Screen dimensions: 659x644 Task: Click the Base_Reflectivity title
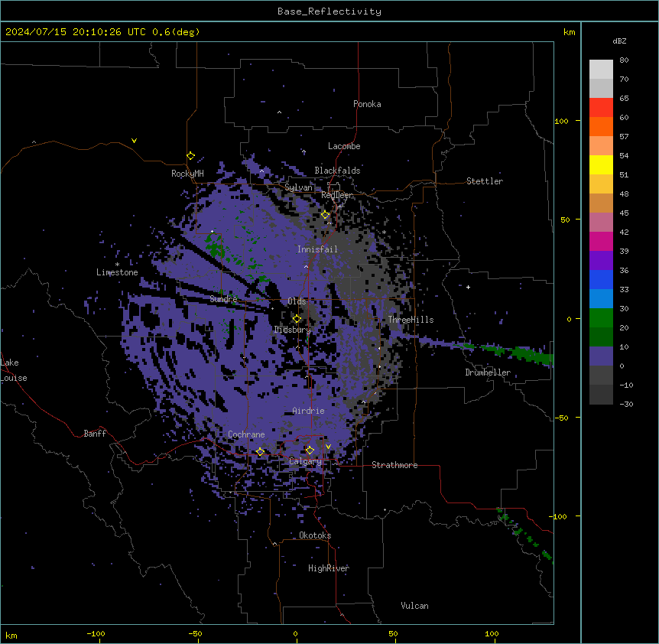tap(329, 11)
